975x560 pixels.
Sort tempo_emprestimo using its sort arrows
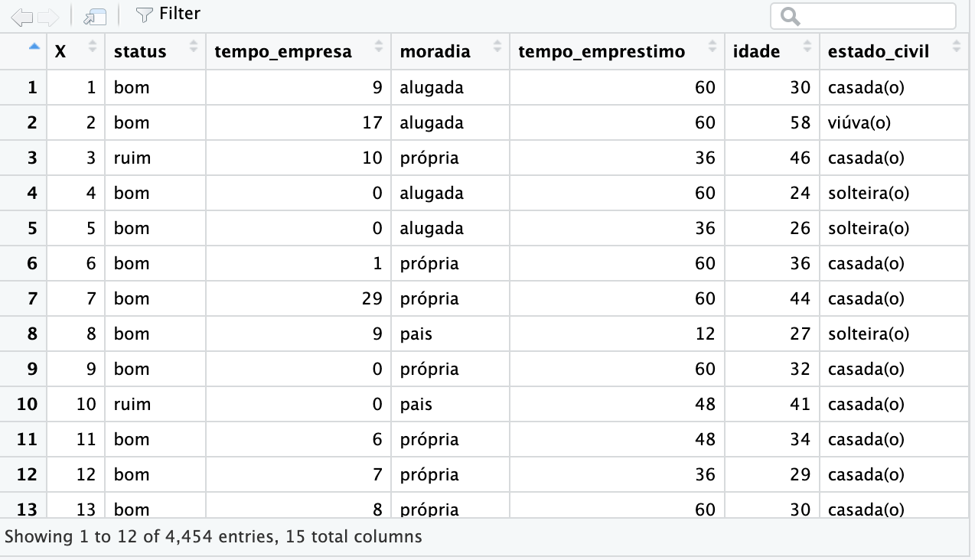coord(712,47)
